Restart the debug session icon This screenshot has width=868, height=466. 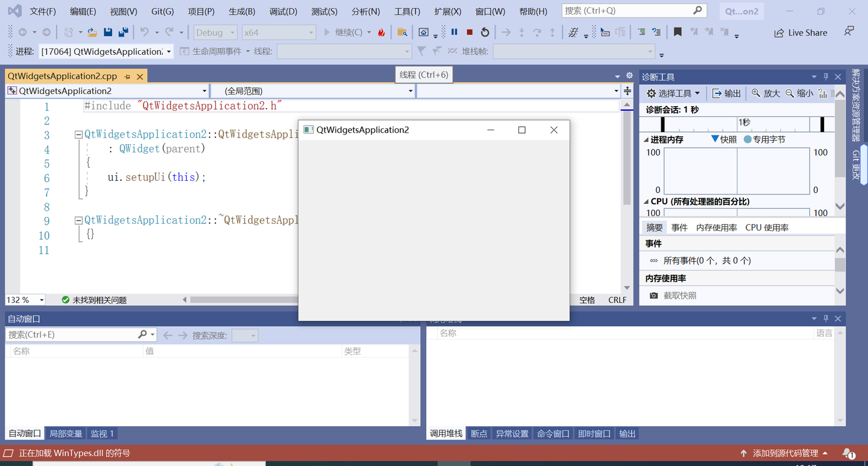point(485,32)
